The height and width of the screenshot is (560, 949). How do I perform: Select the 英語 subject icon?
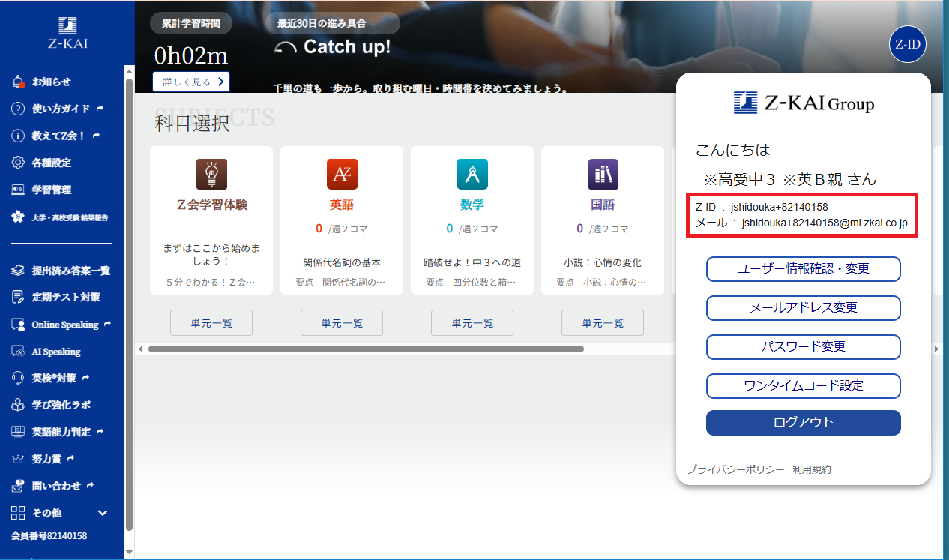pos(342,174)
